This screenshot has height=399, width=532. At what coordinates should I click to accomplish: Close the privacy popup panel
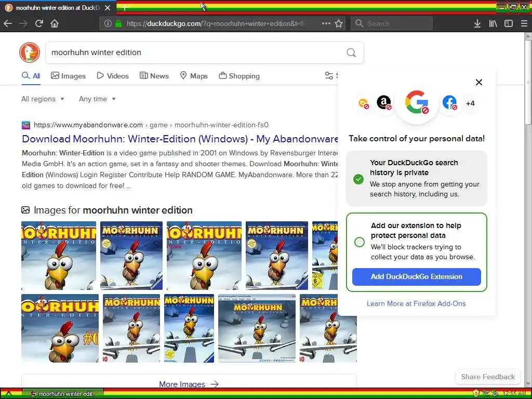(478, 82)
